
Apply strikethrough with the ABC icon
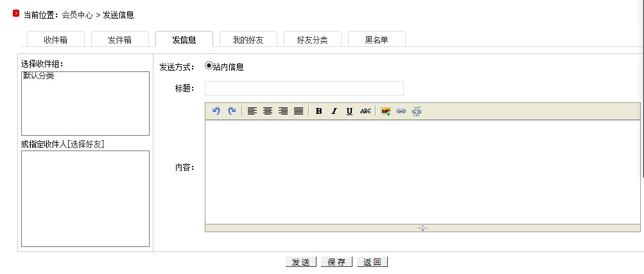[365, 111]
